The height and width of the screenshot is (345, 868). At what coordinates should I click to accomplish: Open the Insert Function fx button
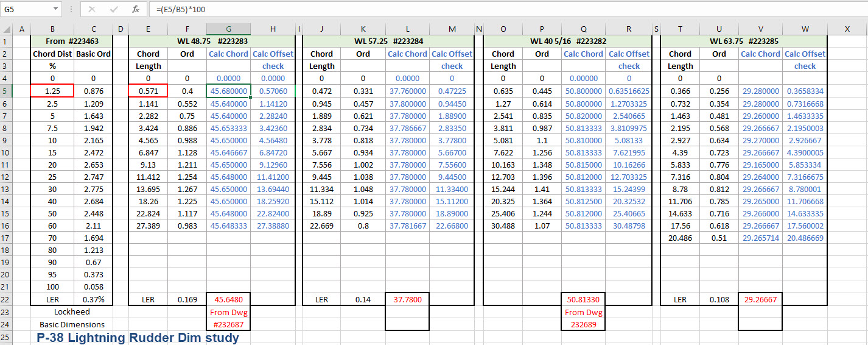pyautogui.click(x=136, y=10)
